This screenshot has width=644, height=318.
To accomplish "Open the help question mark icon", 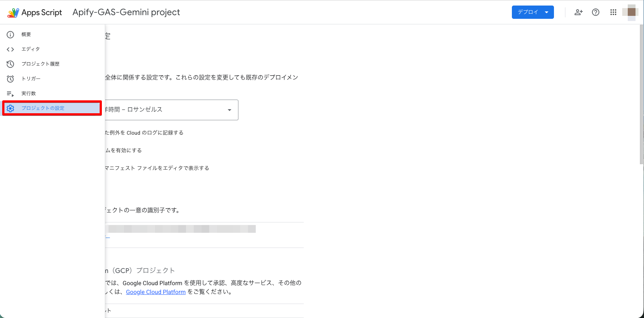I will 596,12.
